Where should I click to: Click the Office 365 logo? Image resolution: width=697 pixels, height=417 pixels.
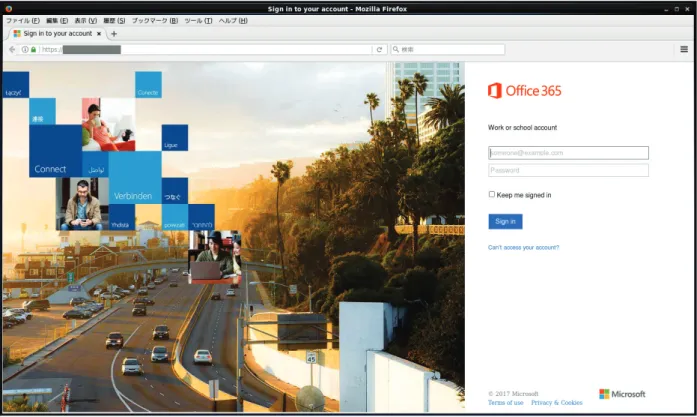[525, 91]
